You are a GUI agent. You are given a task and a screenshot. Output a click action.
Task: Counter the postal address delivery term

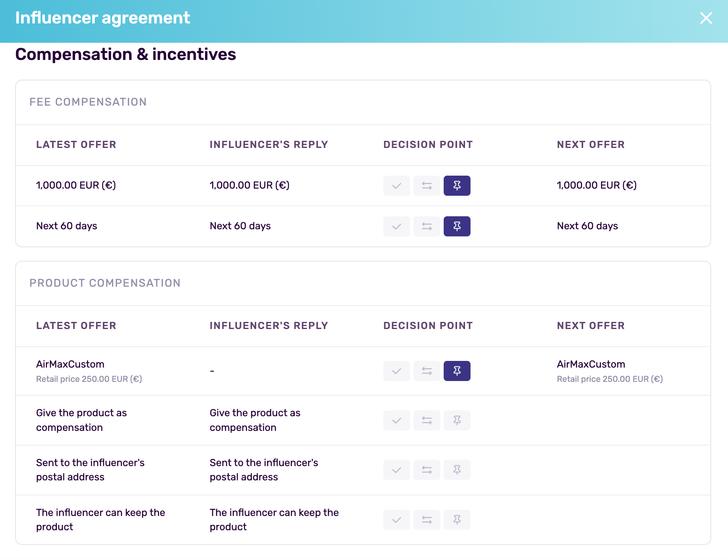pos(426,470)
